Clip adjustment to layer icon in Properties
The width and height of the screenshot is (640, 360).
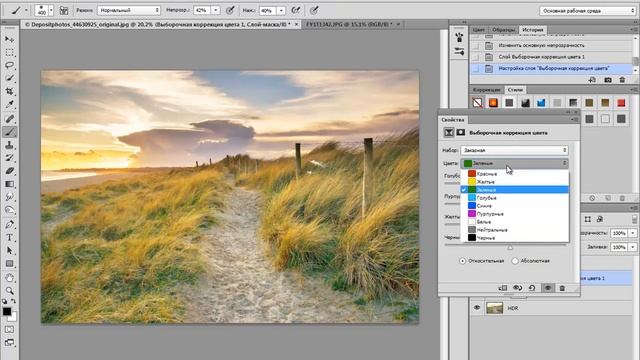503,288
